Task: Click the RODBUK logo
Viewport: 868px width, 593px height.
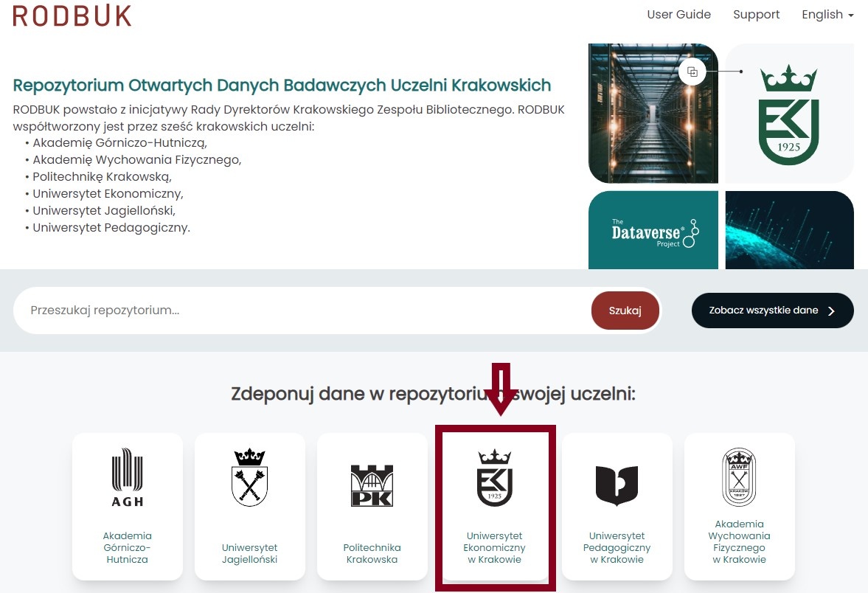Action: 72,15
